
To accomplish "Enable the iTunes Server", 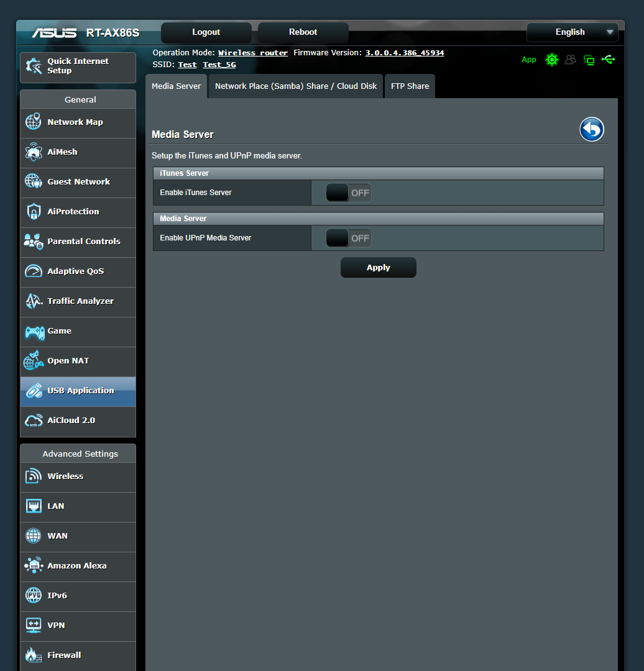I will (348, 193).
